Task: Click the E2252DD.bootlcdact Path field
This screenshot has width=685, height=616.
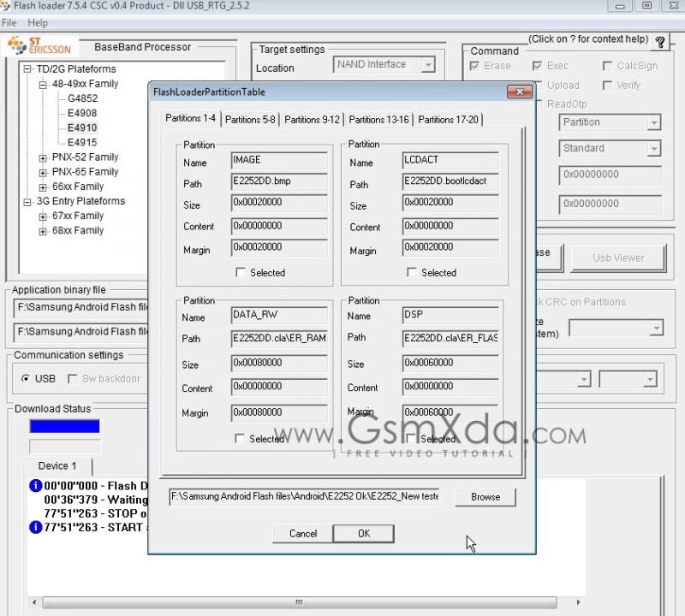Action: tap(450, 181)
